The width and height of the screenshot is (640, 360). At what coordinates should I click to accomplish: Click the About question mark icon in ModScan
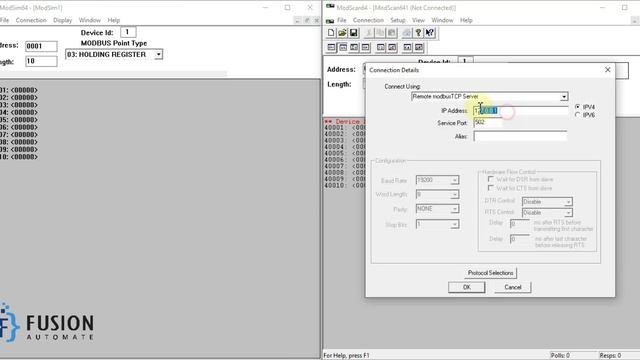(418, 33)
